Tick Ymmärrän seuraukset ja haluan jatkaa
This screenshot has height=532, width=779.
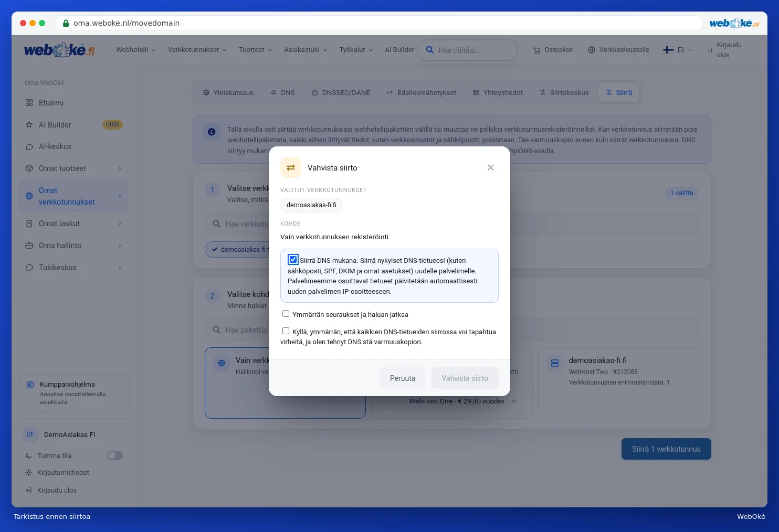click(x=286, y=314)
